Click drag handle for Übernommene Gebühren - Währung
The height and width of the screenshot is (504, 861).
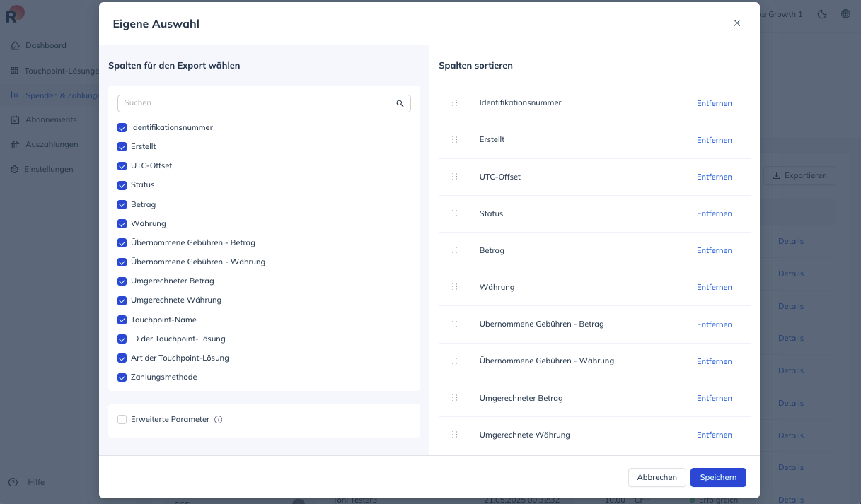point(454,361)
